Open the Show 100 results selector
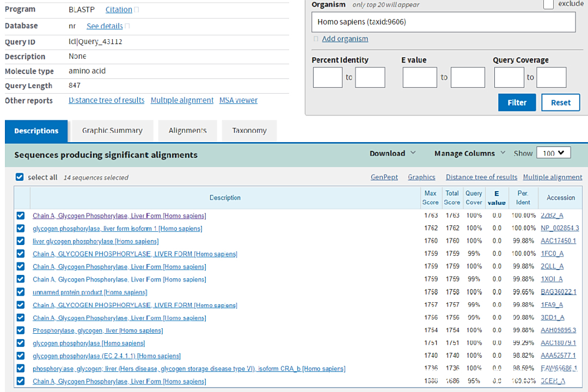Image resolution: width=588 pixels, height=392 pixels. (553, 153)
